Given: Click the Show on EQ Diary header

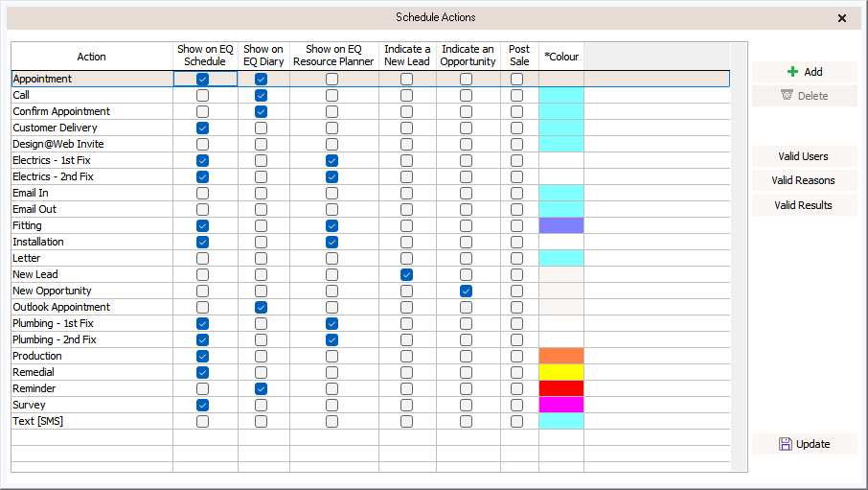Looking at the screenshot, I should click(x=263, y=56).
